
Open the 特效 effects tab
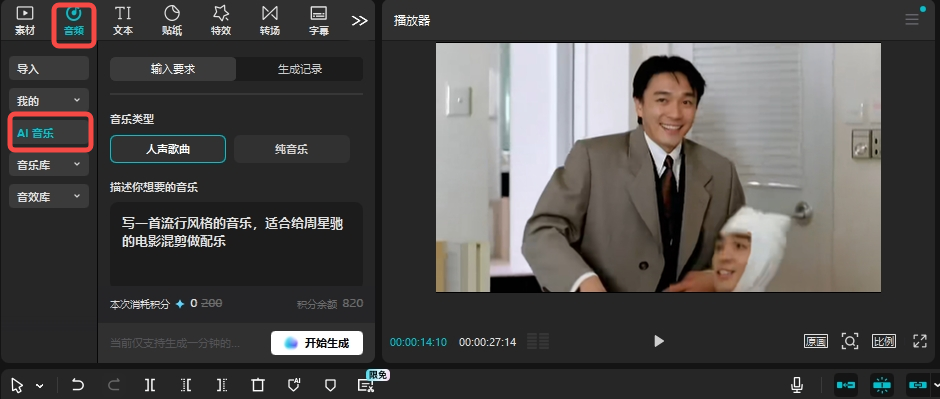(221, 21)
